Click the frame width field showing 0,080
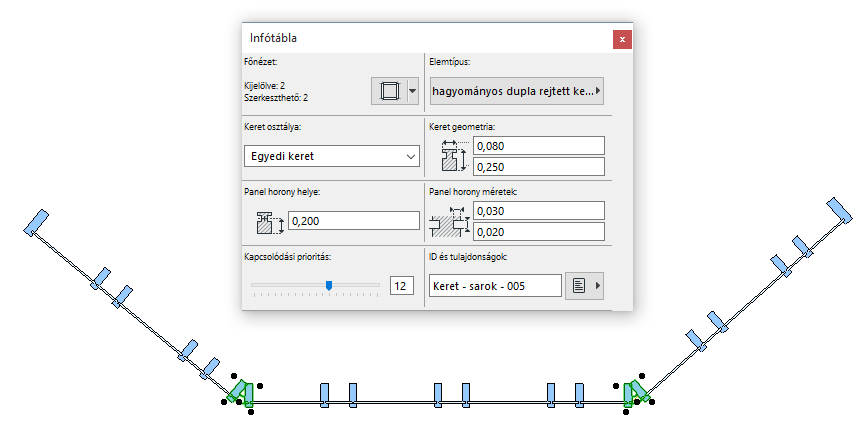 tap(539, 145)
